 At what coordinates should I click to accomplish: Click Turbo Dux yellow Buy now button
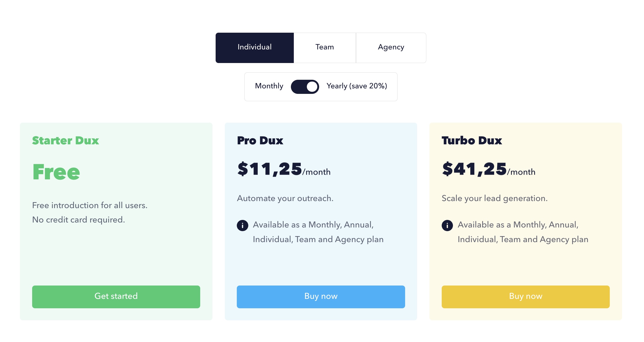pos(525,297)
